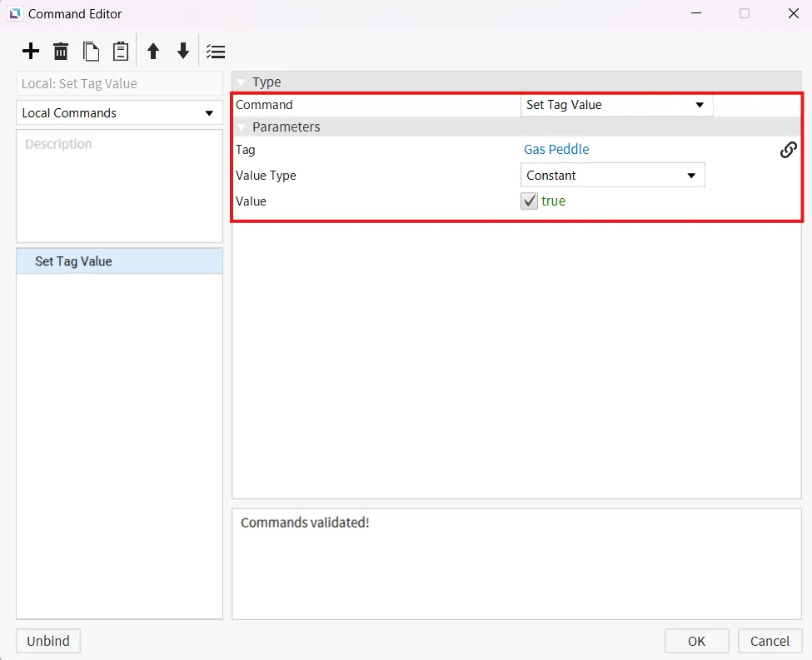Uncheck the Value true checkbox

529,201
